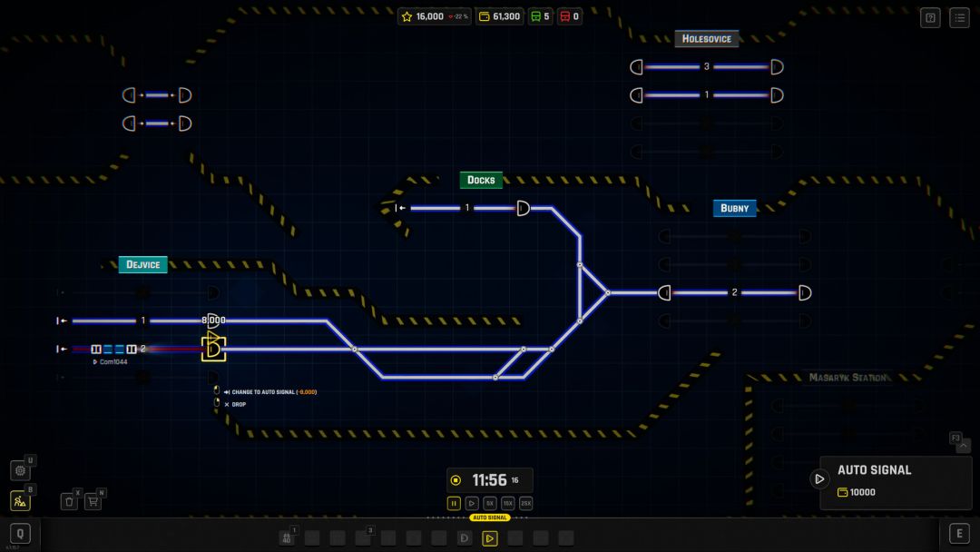Open the shopping cart purchase menu
980x552 pixels.
click(93, 501)
